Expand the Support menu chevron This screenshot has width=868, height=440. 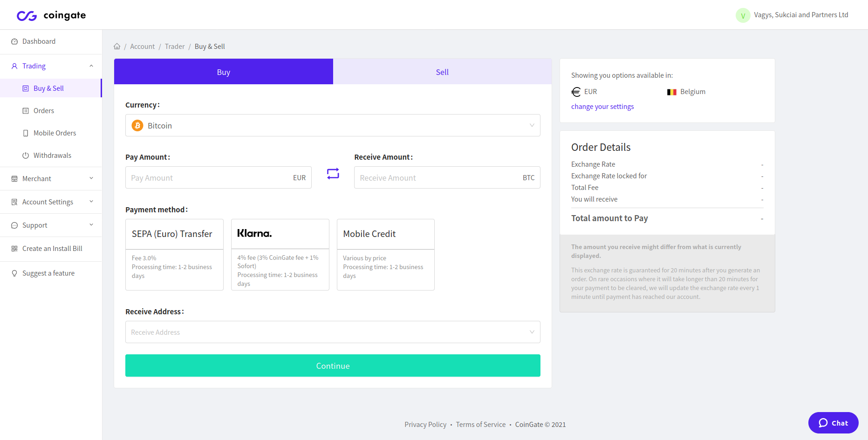(91, 225)
